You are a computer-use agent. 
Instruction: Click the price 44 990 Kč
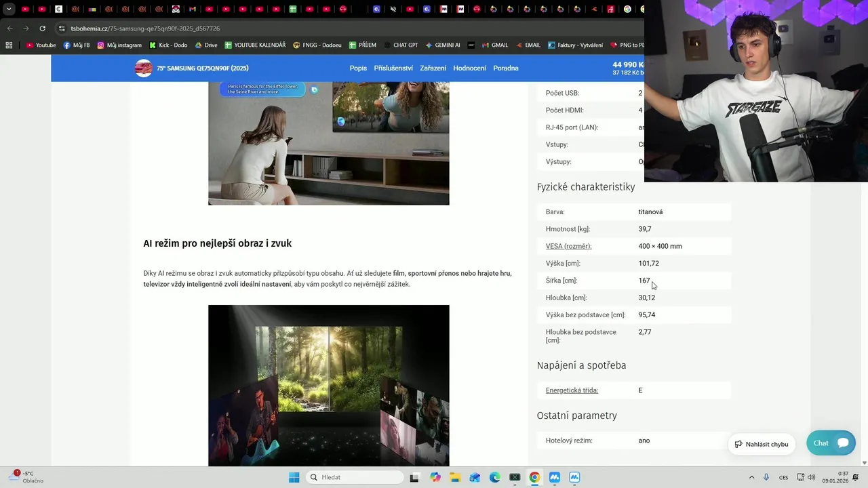coord(627,64)
